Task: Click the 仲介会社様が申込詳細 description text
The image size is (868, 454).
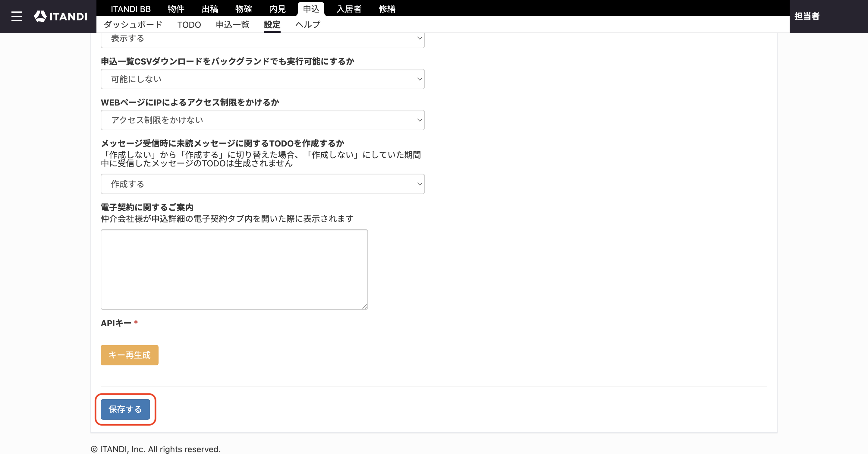Action: point(227,219)
